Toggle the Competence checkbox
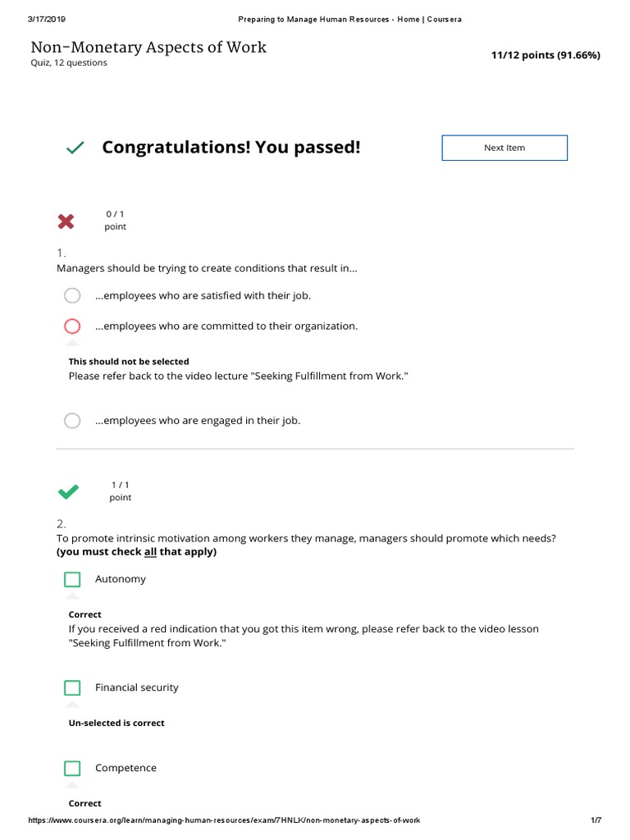This screenshot has height=840, width=630. pos(72,768)
